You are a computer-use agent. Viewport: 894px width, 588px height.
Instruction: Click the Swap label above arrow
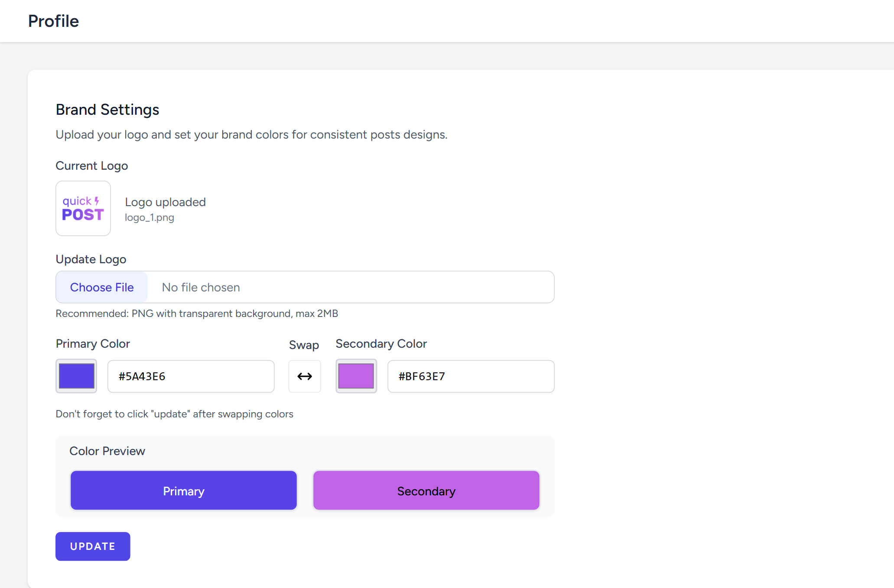point(304,345)
